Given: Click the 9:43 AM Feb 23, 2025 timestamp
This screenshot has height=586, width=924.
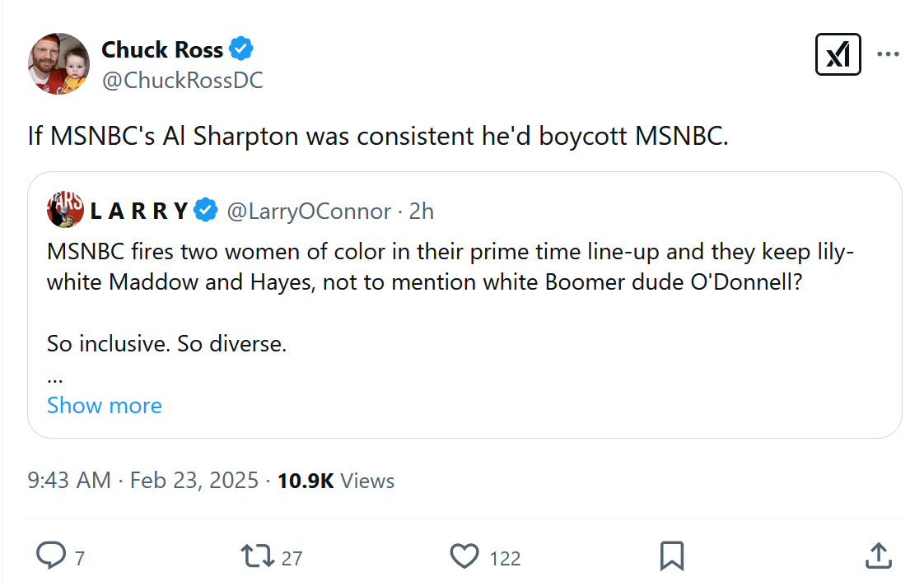Looking at the screenshot, I should tap(142, 481).
